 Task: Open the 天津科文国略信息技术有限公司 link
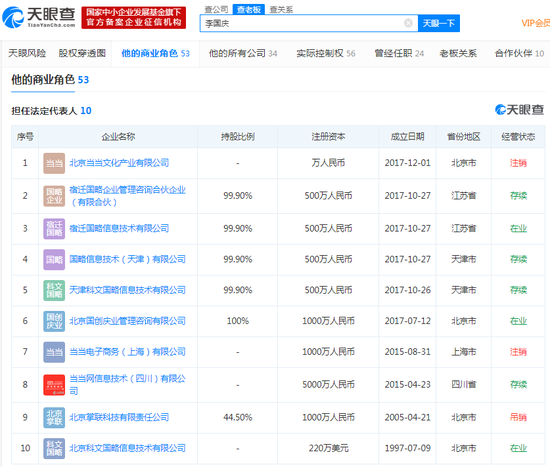127,291
